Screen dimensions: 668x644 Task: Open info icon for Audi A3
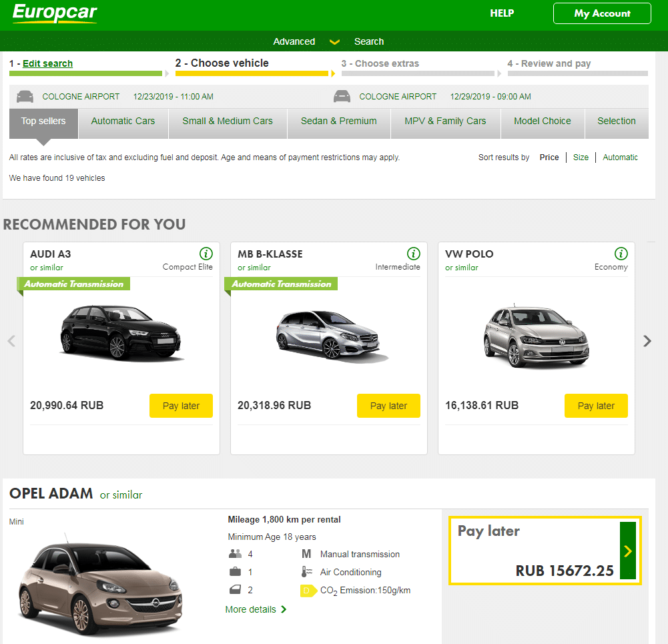pos(206,254)
